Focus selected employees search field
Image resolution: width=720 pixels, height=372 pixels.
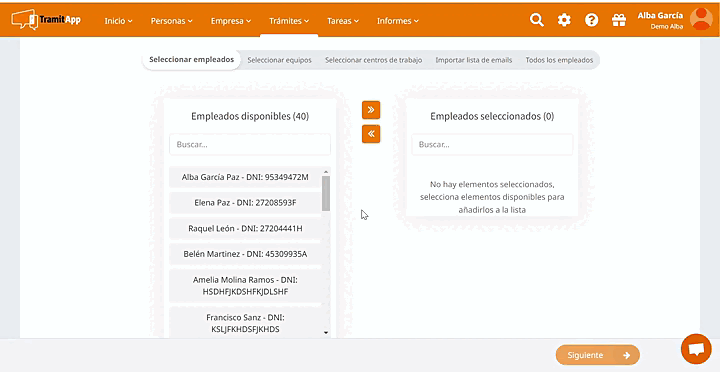point(492,144)
